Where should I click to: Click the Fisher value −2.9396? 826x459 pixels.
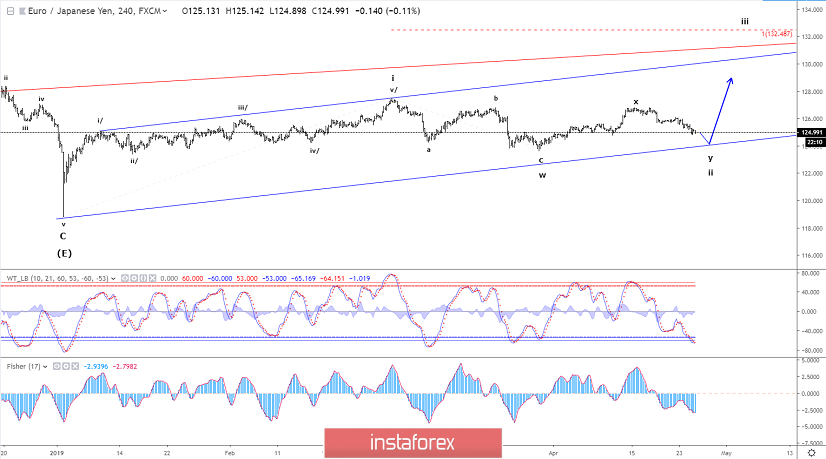pos(96,366)
